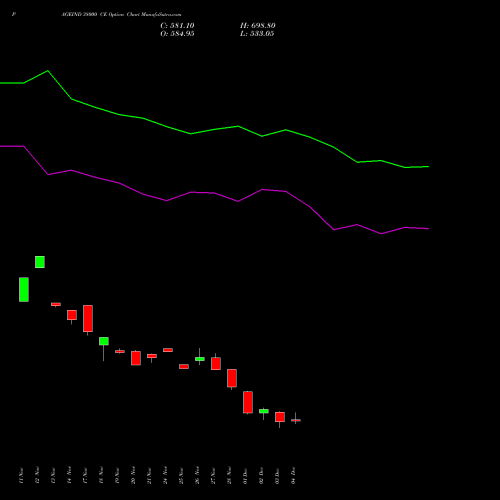The height and width of the screenshot is (500, 500).
Task: Click the small red candle for 13 Nov
Action: click(x=56, y=304)
